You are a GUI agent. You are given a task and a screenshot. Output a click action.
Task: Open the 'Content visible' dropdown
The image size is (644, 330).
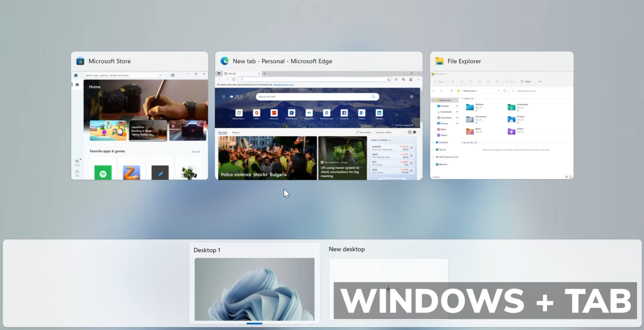[x=391, y=132]
